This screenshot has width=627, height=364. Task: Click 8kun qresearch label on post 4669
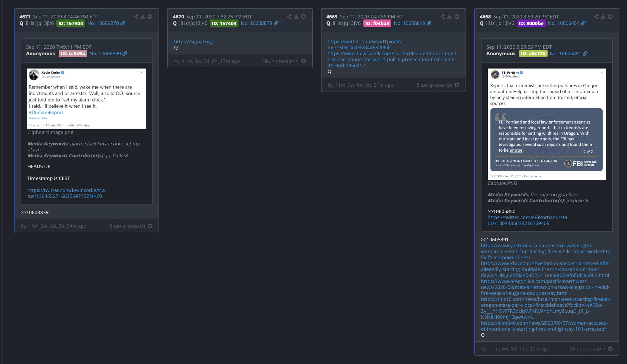point(434,85)
